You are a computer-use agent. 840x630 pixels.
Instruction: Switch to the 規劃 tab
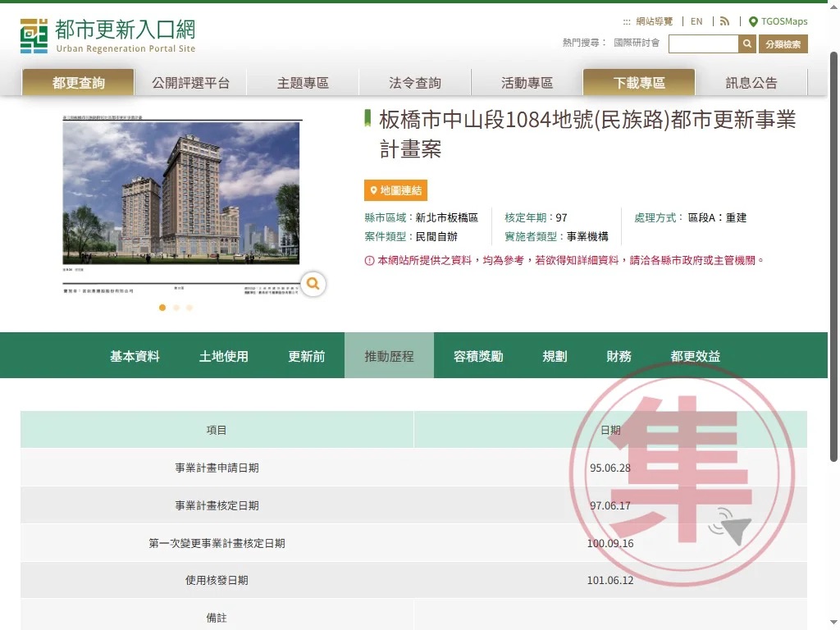click(x=555, y=356)
